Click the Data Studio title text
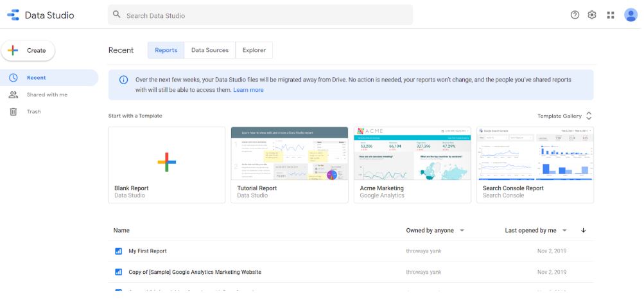Image resolution: width=644 pixels, height=304 pixels. (49, 15)
